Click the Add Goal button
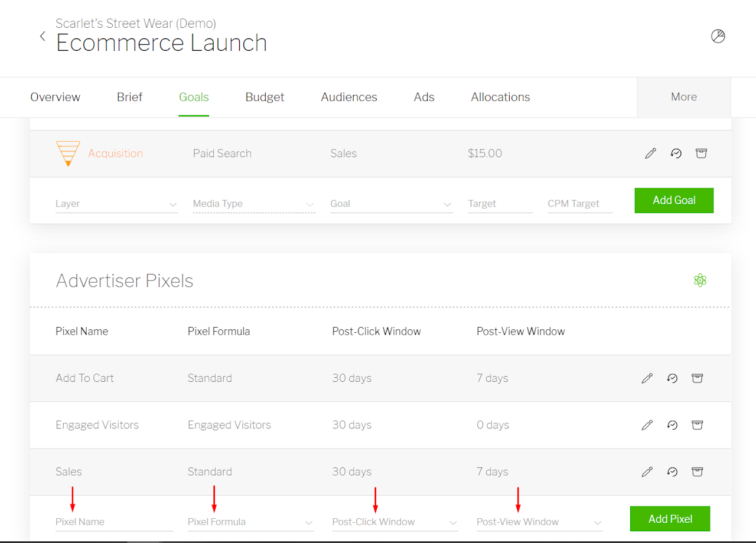The image size is (756, 543). 674,201
